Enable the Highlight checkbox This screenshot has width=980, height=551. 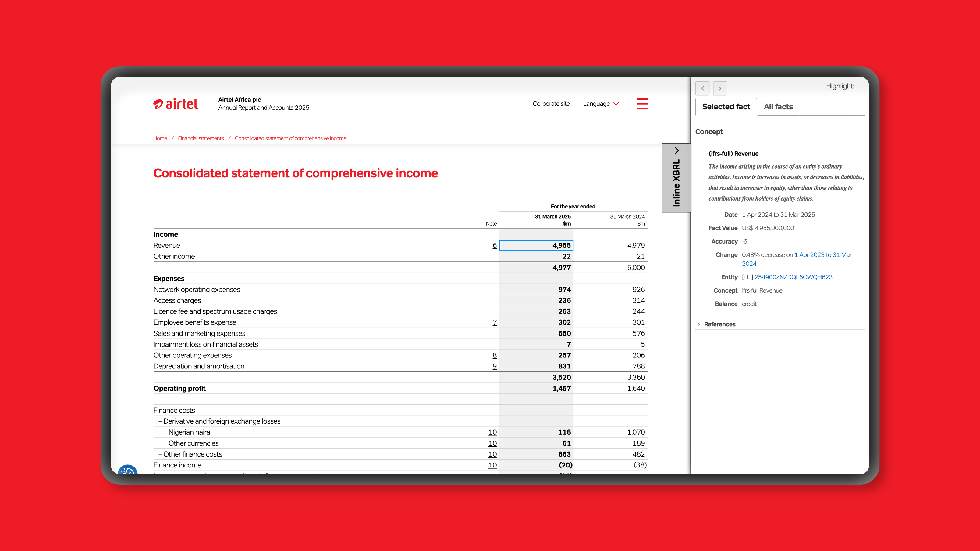tap(860, 86)
